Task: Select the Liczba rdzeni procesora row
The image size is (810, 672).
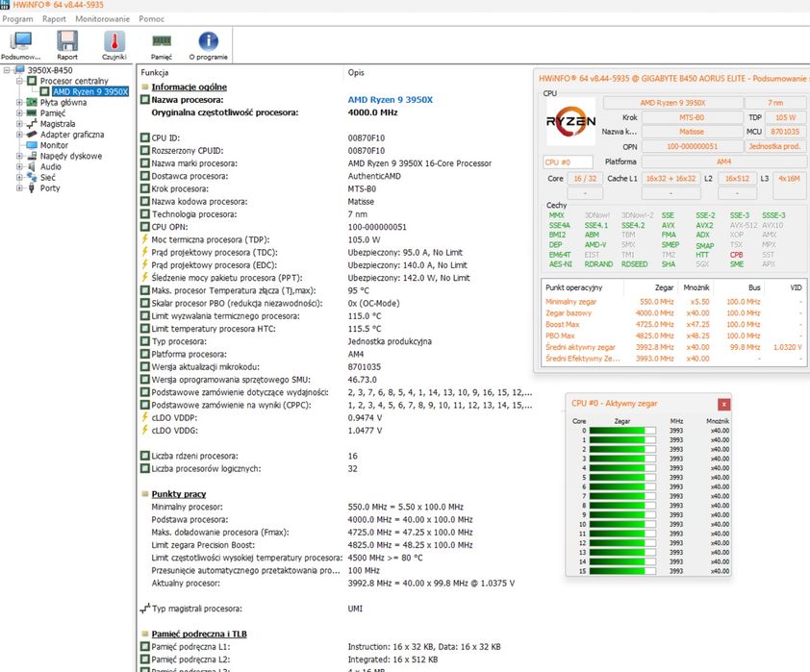Action: 336,457
